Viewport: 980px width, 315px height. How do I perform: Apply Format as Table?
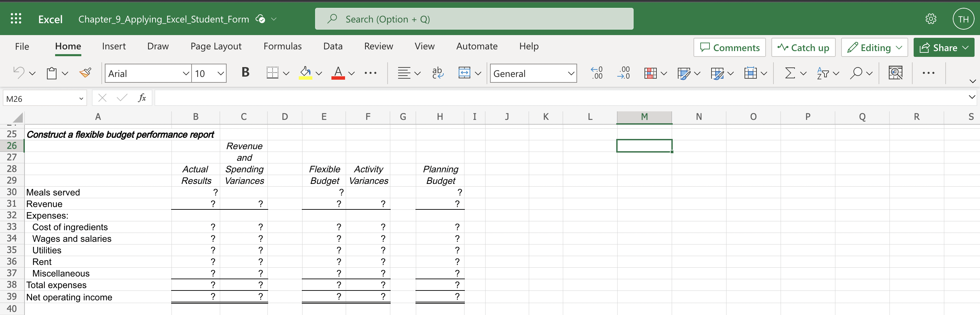point(685,73)
